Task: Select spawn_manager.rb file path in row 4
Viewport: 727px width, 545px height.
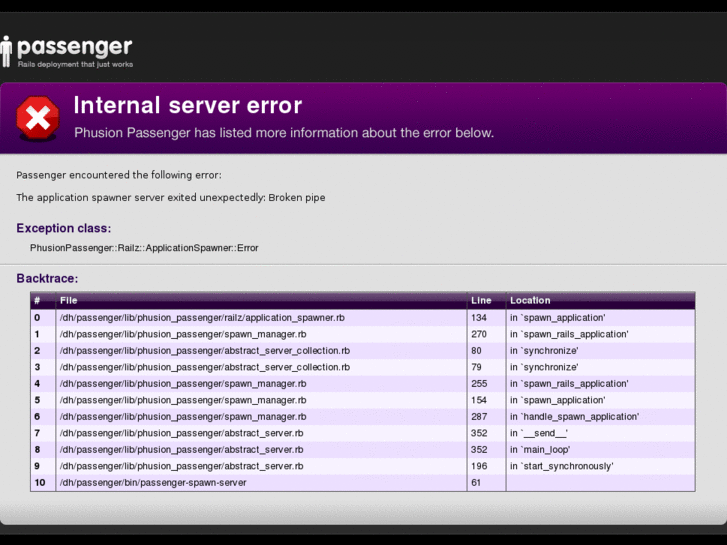Action: click(183, 384)
